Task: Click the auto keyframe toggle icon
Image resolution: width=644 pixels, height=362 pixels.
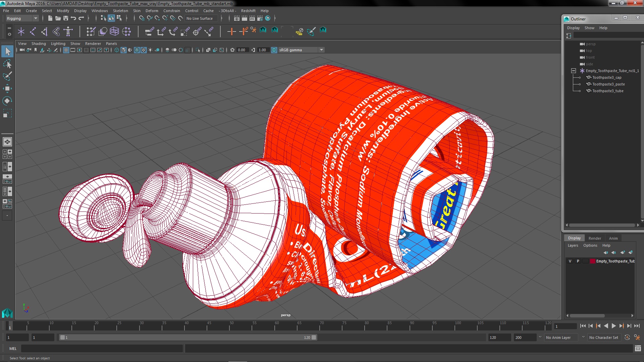Action: coord(627,338)
